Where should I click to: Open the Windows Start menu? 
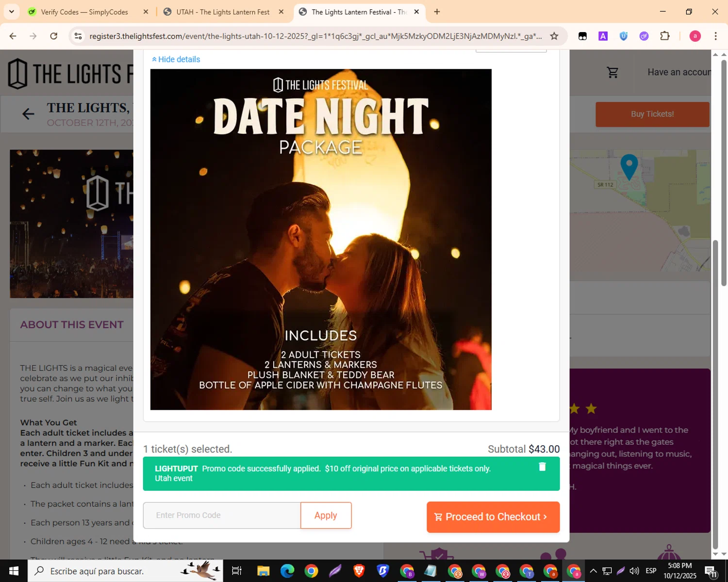(x=14, y=571)
